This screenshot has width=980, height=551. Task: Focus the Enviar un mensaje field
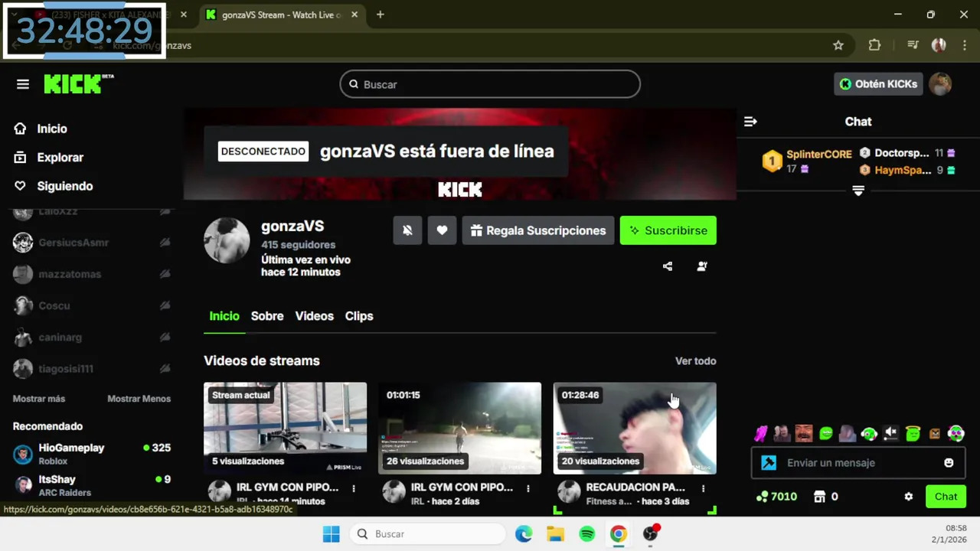(x=858, y=463)
